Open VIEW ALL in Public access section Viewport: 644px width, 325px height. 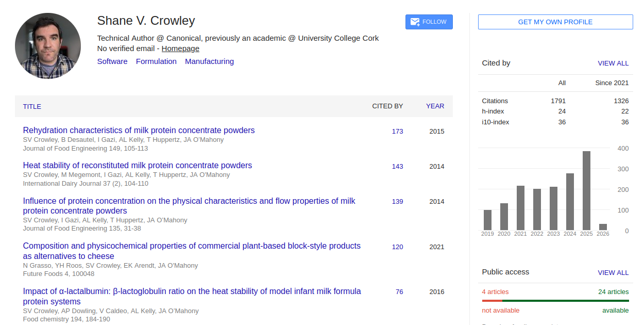tap(613, 272)
